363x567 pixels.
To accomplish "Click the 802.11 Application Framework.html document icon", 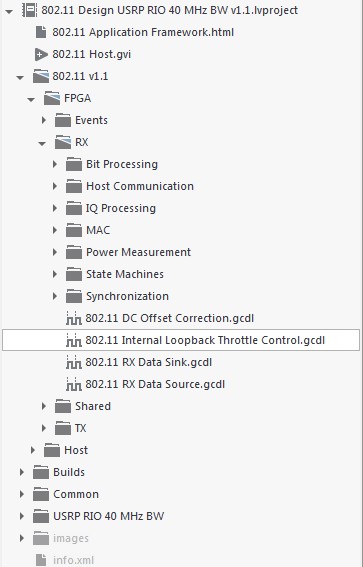I will pos(41,32).
